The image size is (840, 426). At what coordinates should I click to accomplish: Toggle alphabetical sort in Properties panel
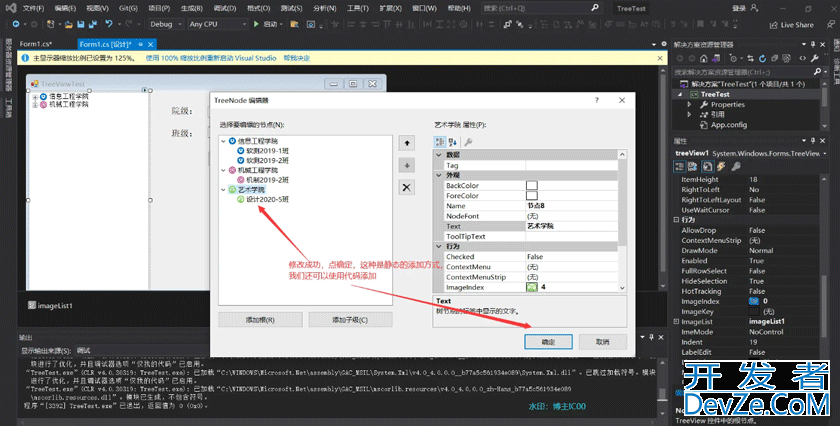(692, 167)
